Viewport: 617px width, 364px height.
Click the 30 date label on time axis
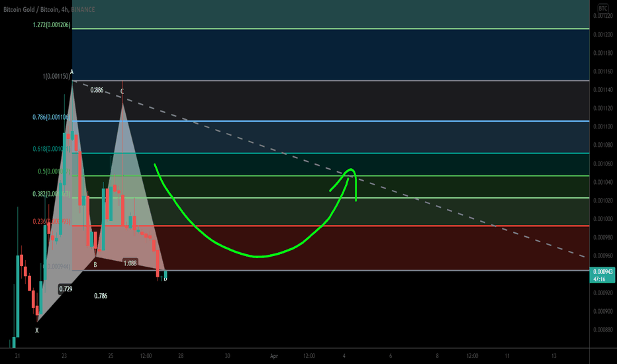pyautogui.click(x=228, y=356)
